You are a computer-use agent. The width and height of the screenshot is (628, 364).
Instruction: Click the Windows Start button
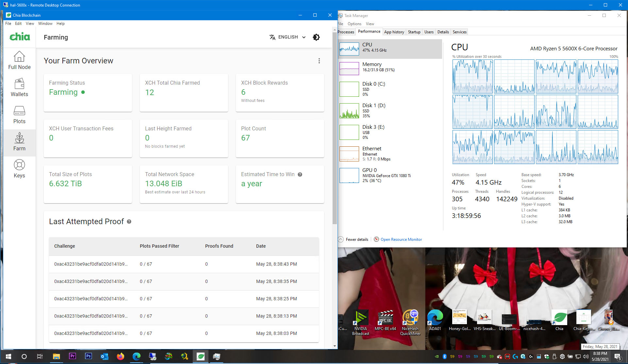click(x=8, y=356)
